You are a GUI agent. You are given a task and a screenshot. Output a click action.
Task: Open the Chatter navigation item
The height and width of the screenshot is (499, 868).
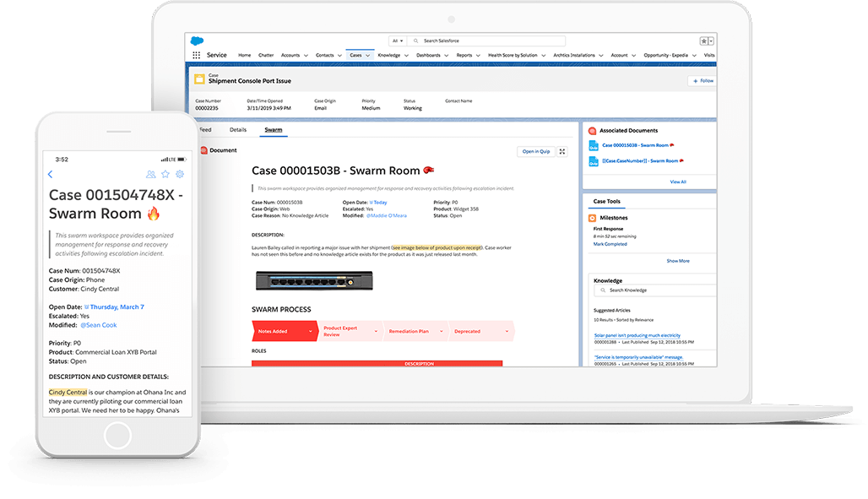click(x=266, y=55)
